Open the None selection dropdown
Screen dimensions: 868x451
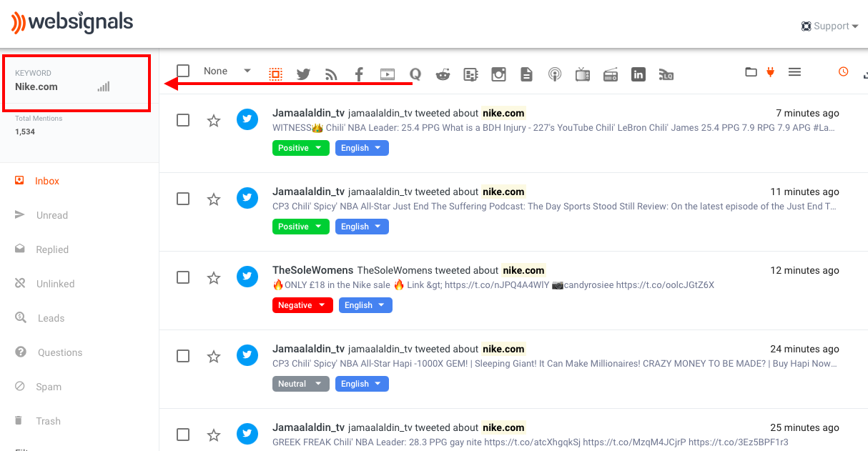pyautogui.click(x=227, y=71)
